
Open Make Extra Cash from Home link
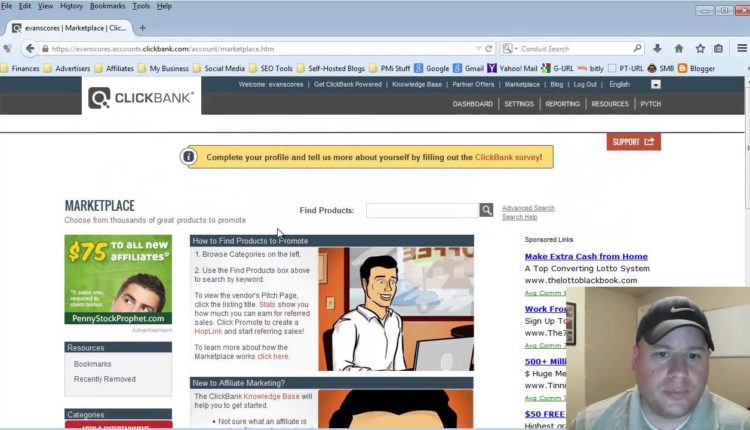pos(586,256)
